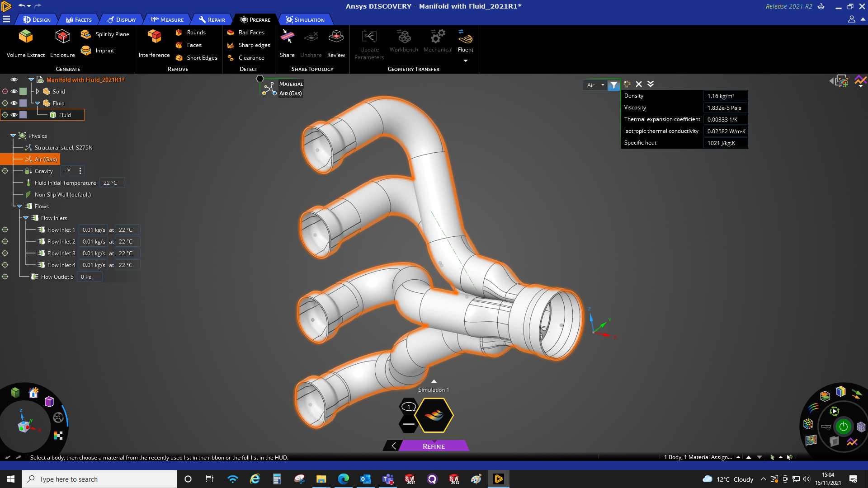Toggle Flow Inlet 1 target circle
Viewport: 868px width, 488px height.
5,230
